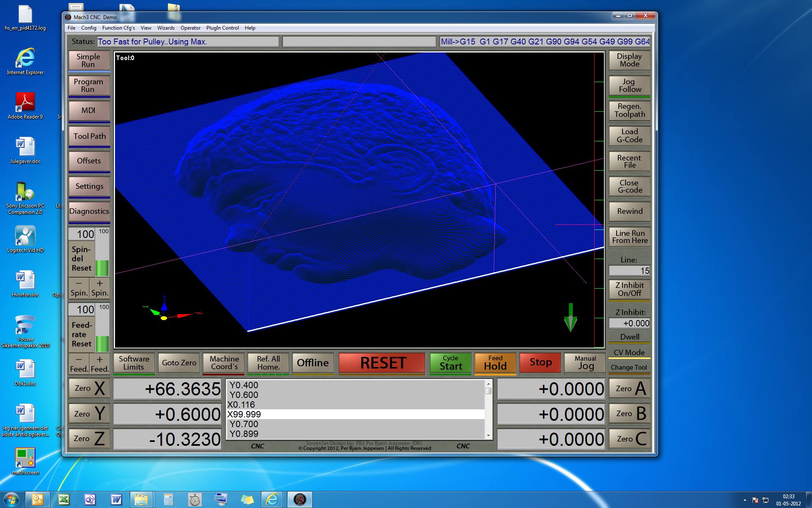Click the Zero A axis button
812x508 pixels.
click(630, 388)
